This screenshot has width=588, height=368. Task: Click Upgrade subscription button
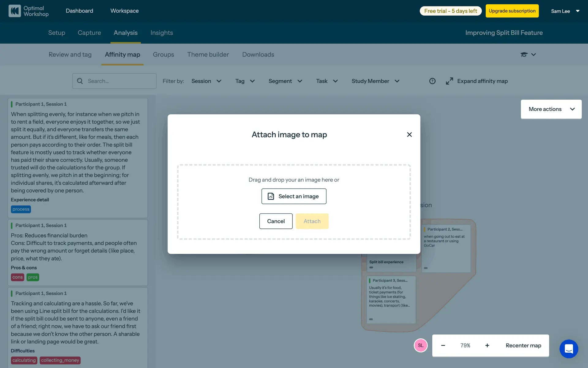tap(512, 11)
